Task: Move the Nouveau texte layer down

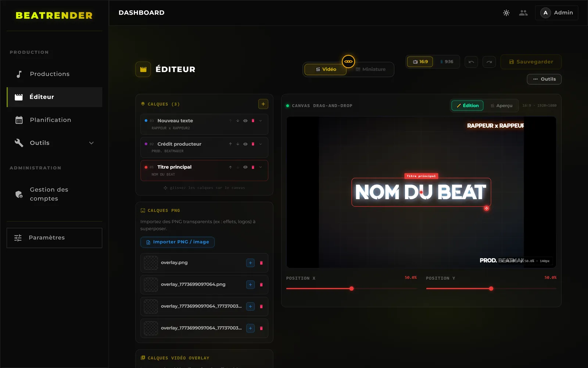Action: click(x=238, y=121)
